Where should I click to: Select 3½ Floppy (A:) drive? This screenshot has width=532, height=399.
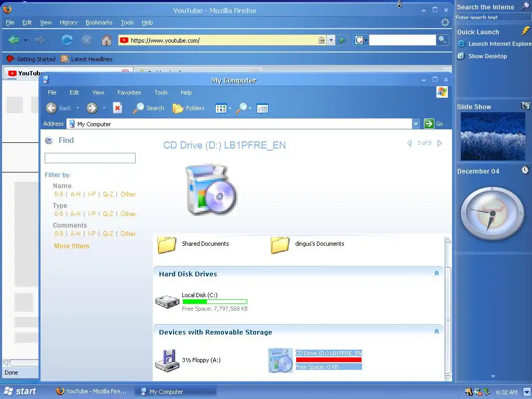tap(188, 361)
